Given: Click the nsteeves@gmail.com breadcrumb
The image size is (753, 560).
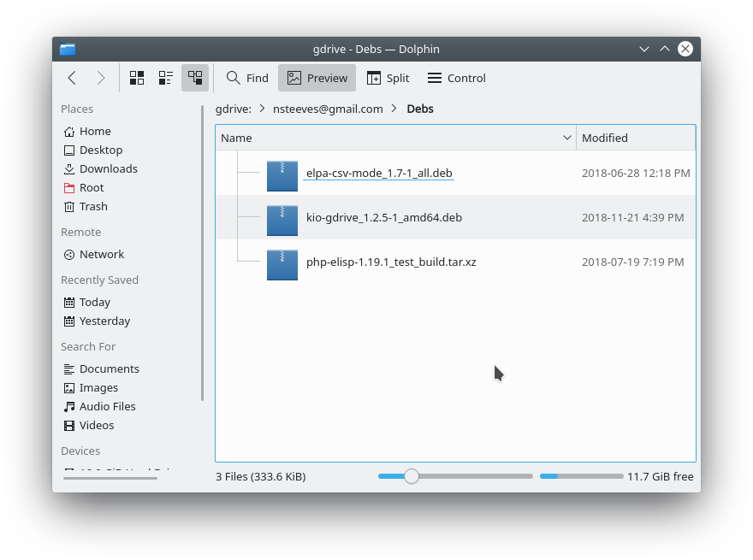Looking at the screenshot, I should coord(328,109).
